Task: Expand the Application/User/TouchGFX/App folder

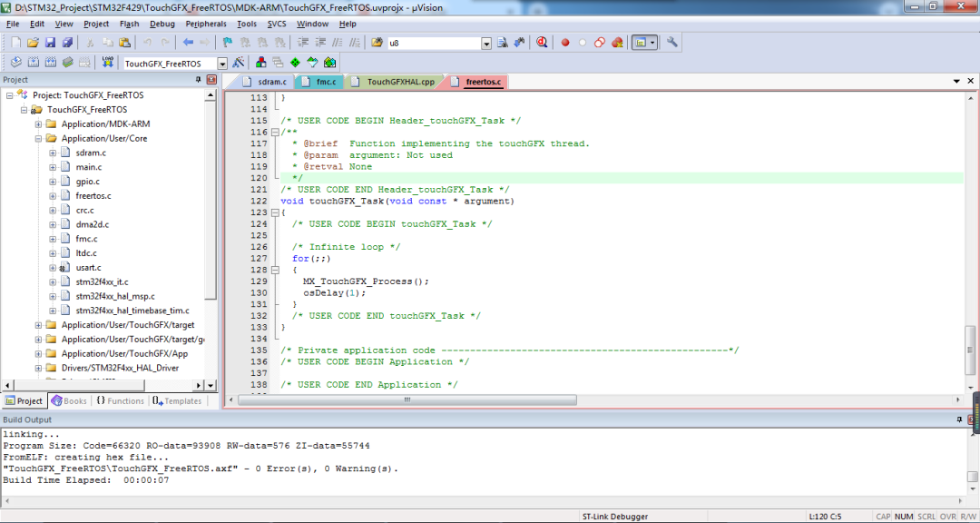Action: pos(38,353)
